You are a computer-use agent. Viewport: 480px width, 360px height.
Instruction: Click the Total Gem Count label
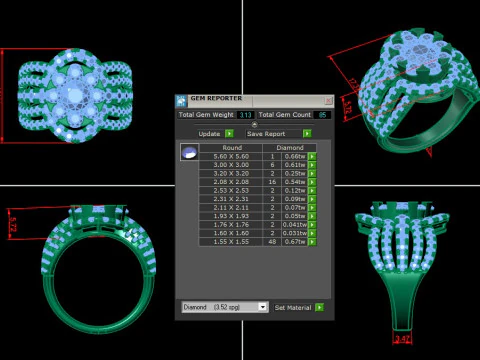(284, 115)
